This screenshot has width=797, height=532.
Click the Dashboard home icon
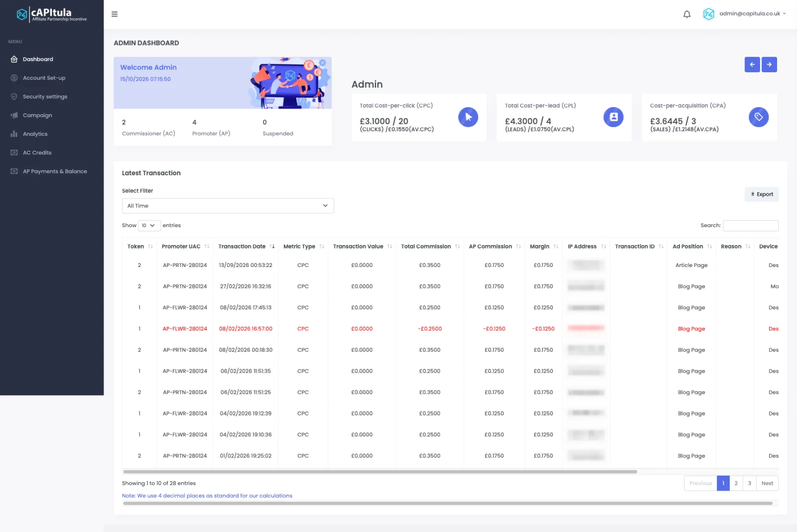tap(14, 59)
